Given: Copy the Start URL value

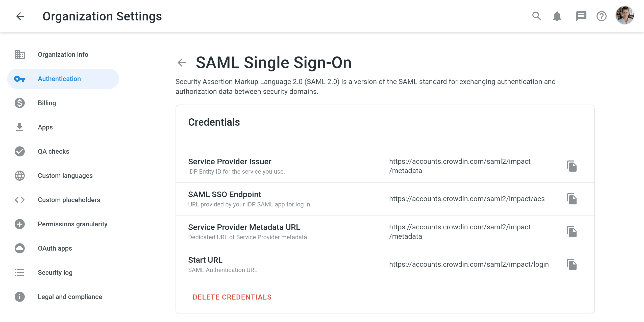Looking at the screenshot, I should (x=572, y=264).
